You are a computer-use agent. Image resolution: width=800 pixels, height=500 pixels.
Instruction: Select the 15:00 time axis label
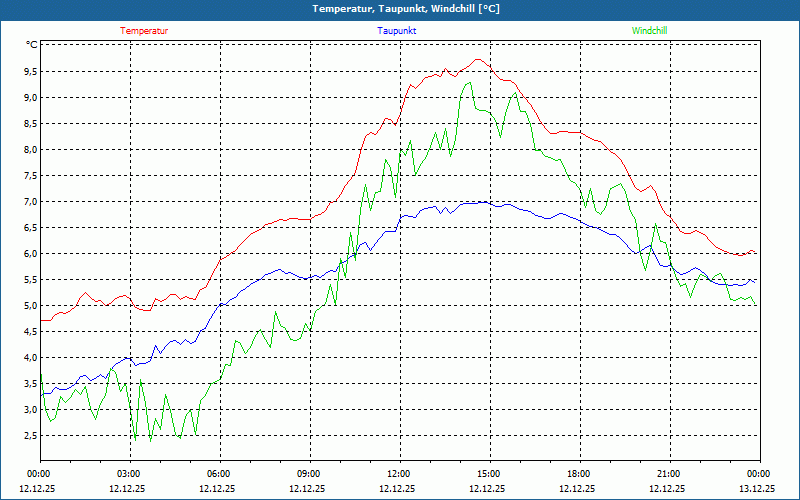pos(488,474)
